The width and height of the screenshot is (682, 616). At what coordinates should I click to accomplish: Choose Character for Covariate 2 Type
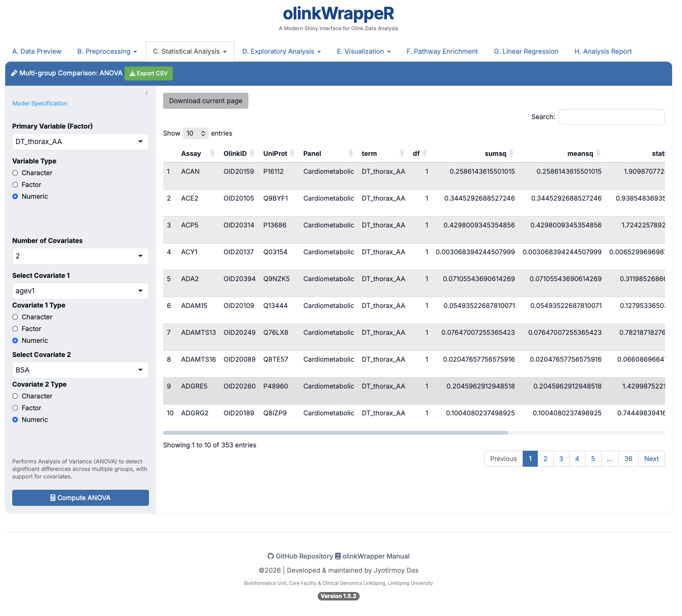(x=15, y=396)
